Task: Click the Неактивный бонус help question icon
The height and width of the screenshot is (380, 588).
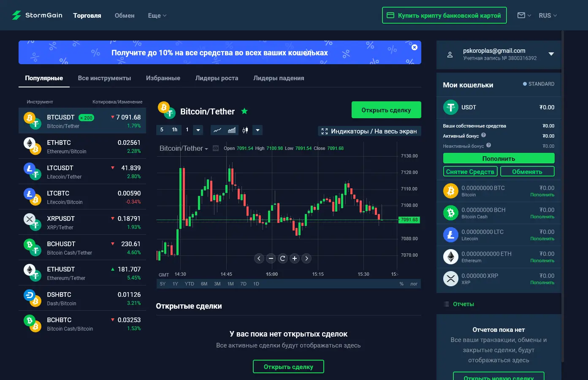Action: (x=488, y=145)
